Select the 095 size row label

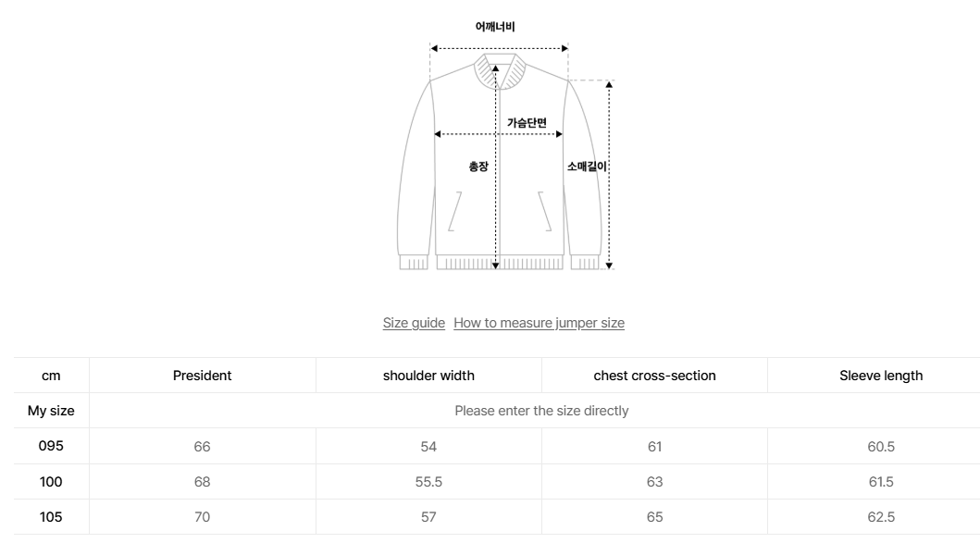click(52, 447)
